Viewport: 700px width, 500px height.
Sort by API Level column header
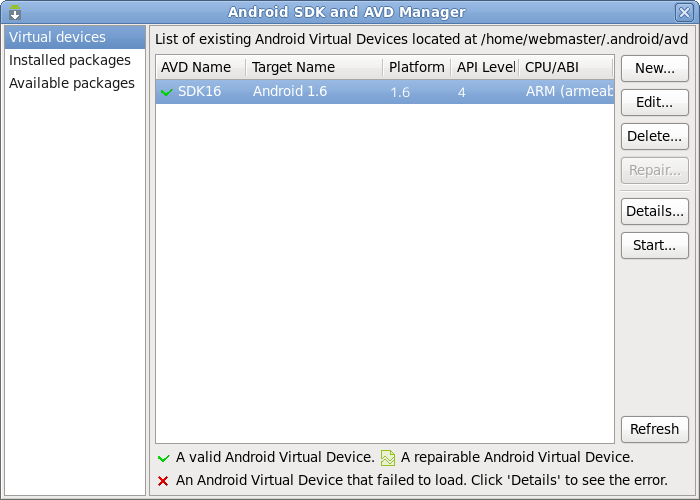pos(485,67)
